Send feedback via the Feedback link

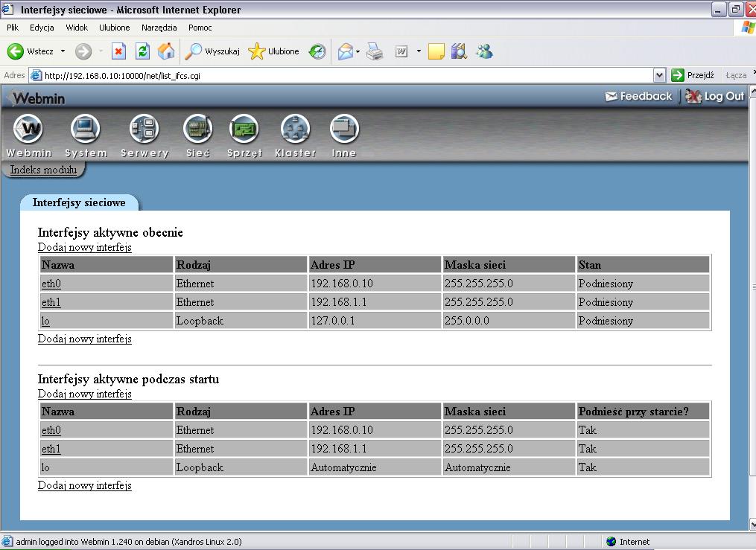638,96
